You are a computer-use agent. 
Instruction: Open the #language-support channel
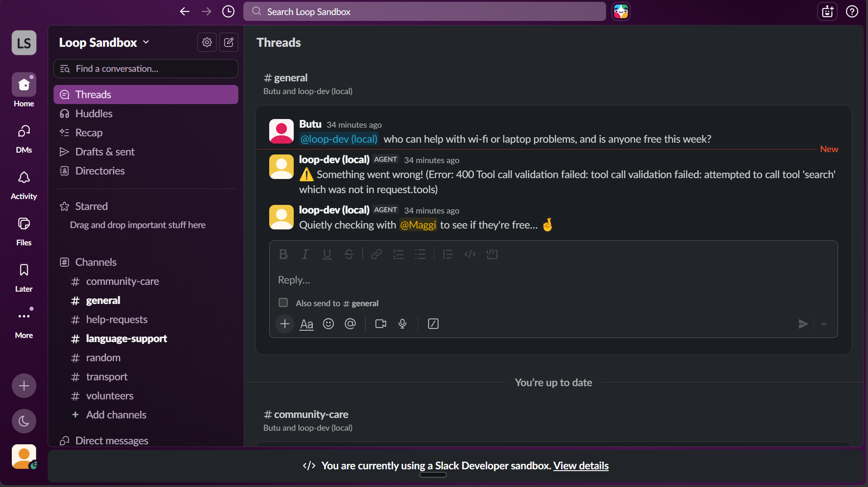146,338
